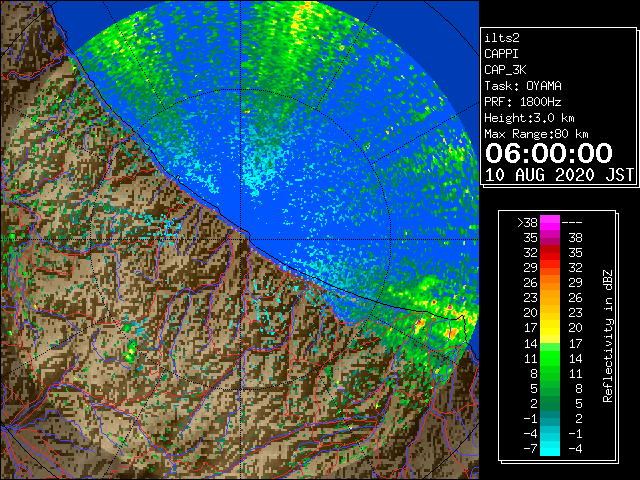Click the yellow echo band at the top of the radar

click(x=299, y=24)
